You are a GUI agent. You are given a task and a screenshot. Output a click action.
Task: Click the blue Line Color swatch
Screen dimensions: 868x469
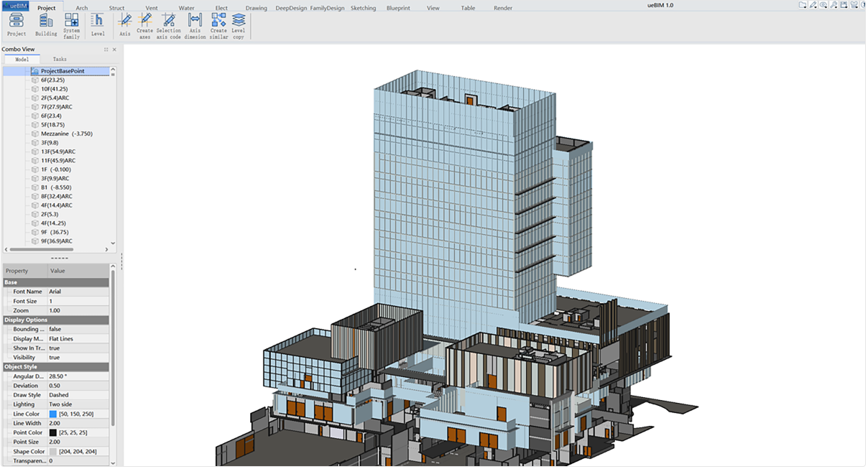pyautogui.click(x=53, y=414)
